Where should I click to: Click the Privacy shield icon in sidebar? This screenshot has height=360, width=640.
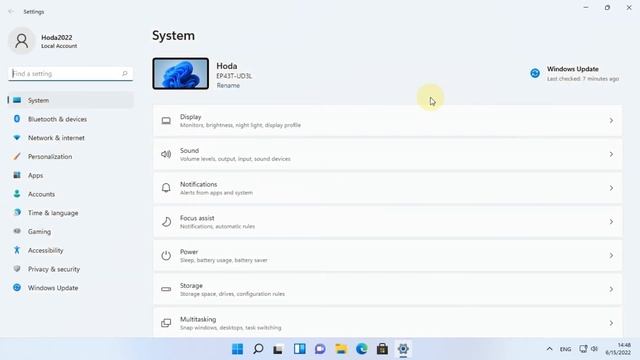pyautogui.click(x=17, y=269)
